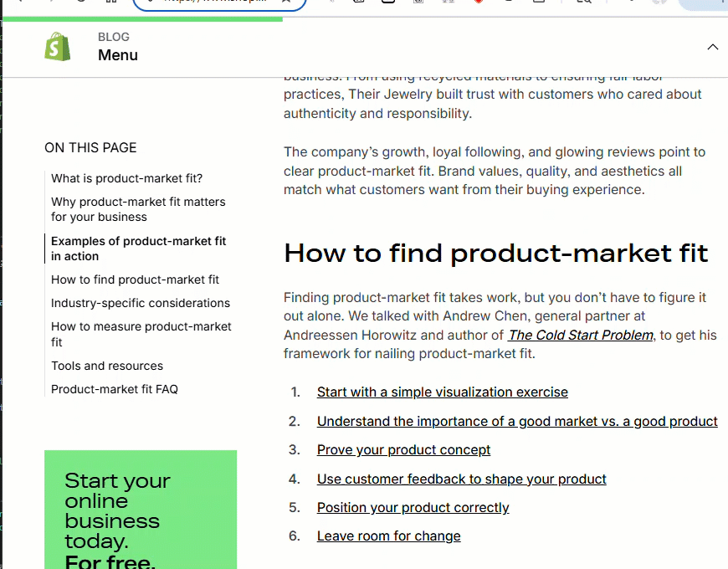This screenshot has width=728, height=569.
Task: Click "Start with a simple visualization exercise"
Action: 442,392
